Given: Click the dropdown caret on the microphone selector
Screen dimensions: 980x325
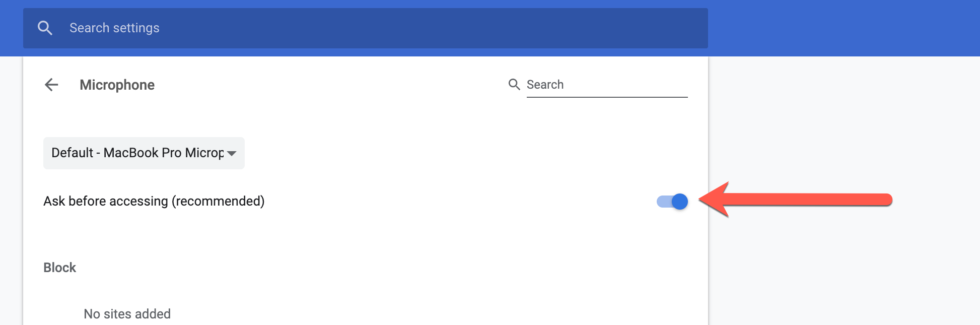Looking at the screenshot, I should pos(232,154).
